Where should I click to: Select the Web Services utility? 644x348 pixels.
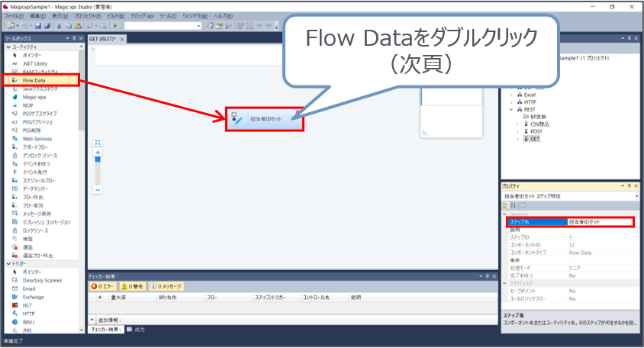(37, 138)
